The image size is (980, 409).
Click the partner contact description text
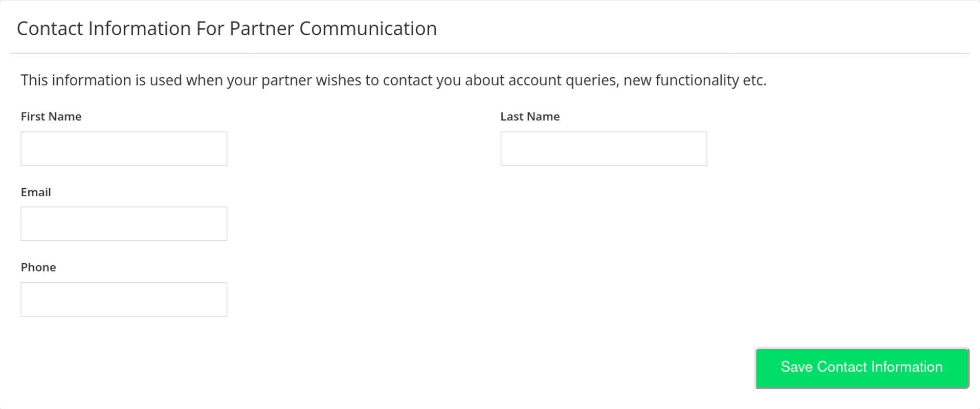394,80
